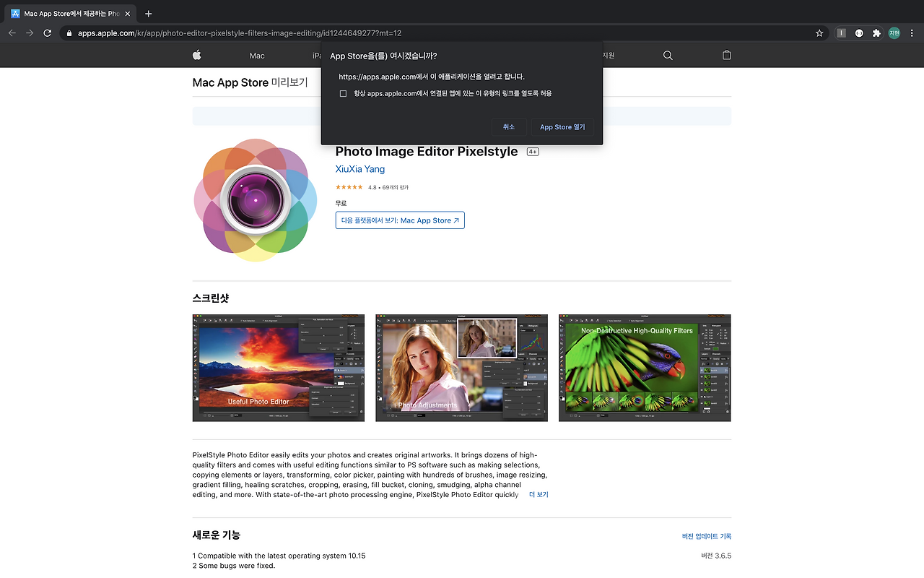Reload the page with the refresh icon
Image resolution: width=924 pixels, height=578 pixels.
48,33
